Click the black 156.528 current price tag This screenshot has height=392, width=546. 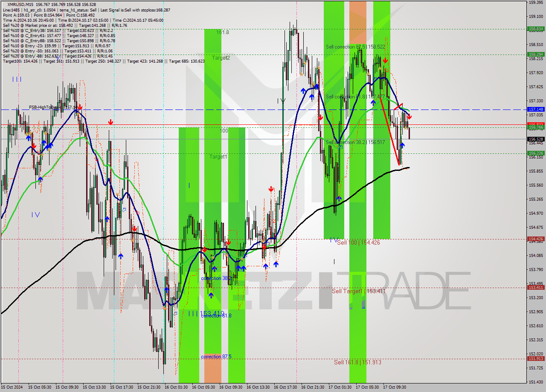[x=536, y=139]
